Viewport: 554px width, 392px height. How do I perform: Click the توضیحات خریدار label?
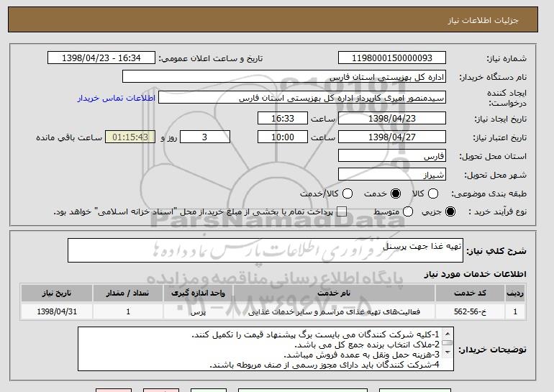click(x=493, y=350)
